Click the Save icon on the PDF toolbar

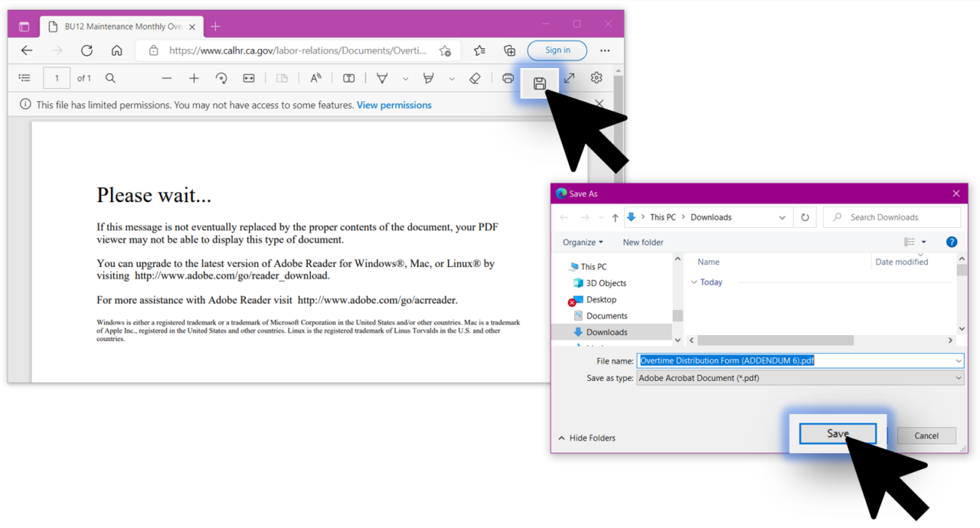[540, 77]
